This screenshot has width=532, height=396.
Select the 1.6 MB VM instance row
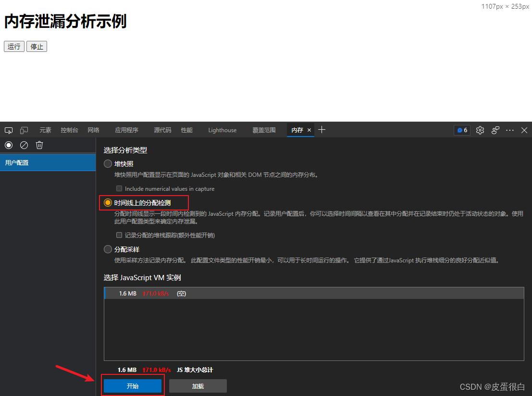(x=314, y=294)
